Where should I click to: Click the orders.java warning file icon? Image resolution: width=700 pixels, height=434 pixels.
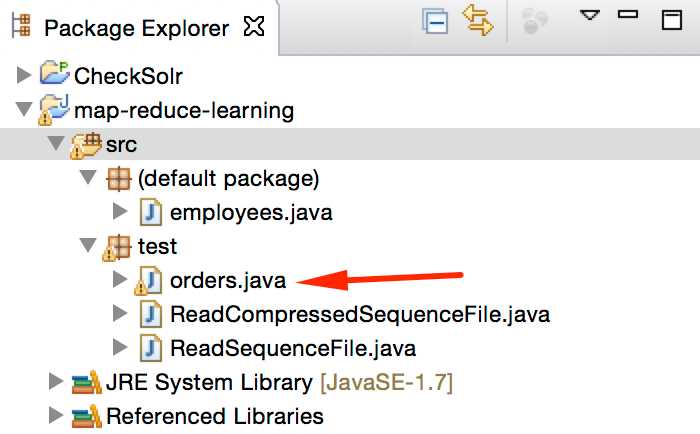click(149, 281)
